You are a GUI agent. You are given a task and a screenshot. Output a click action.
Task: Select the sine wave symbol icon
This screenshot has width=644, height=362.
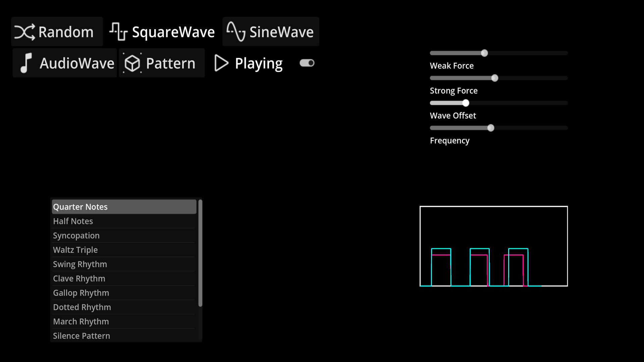(236, 32)
